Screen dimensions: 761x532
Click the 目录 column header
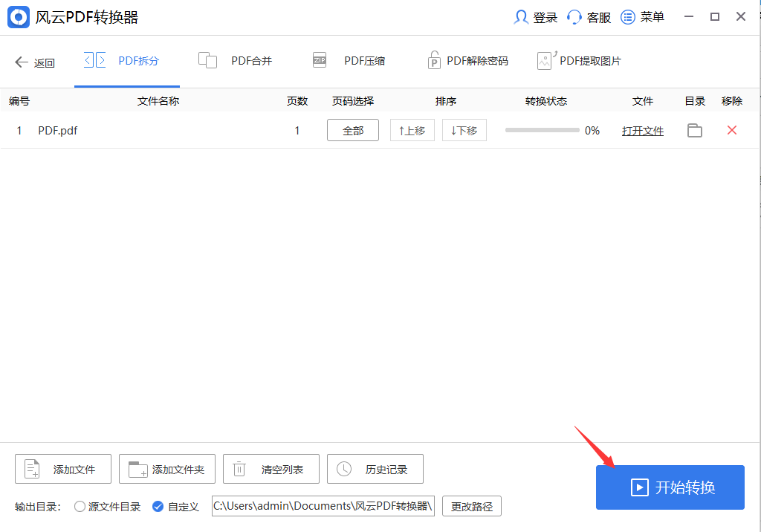click(x=695, y=101)
